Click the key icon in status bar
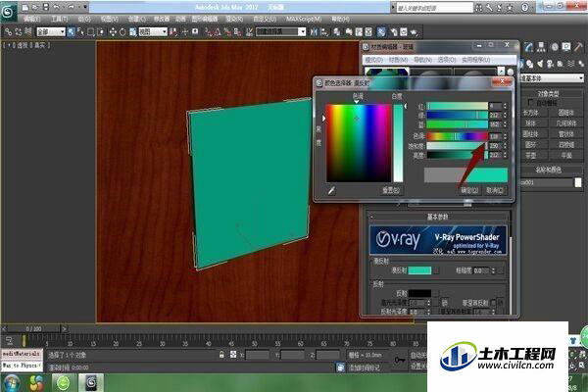 coord(400,360)
